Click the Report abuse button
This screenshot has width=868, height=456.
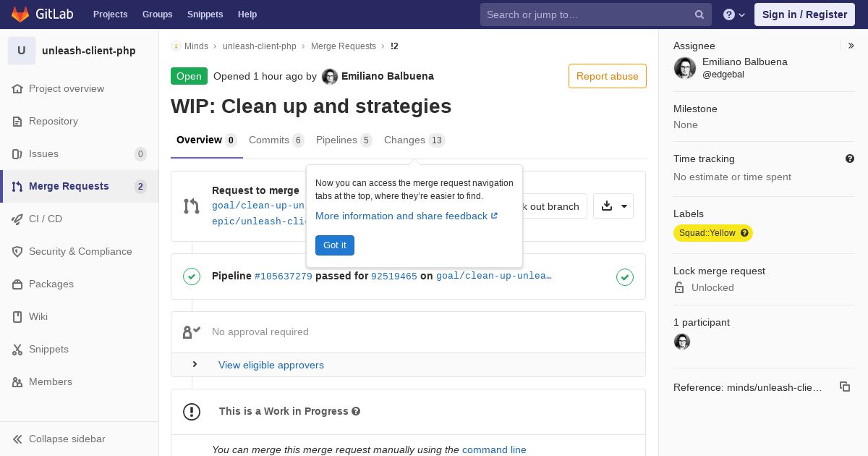click(607, 76)
